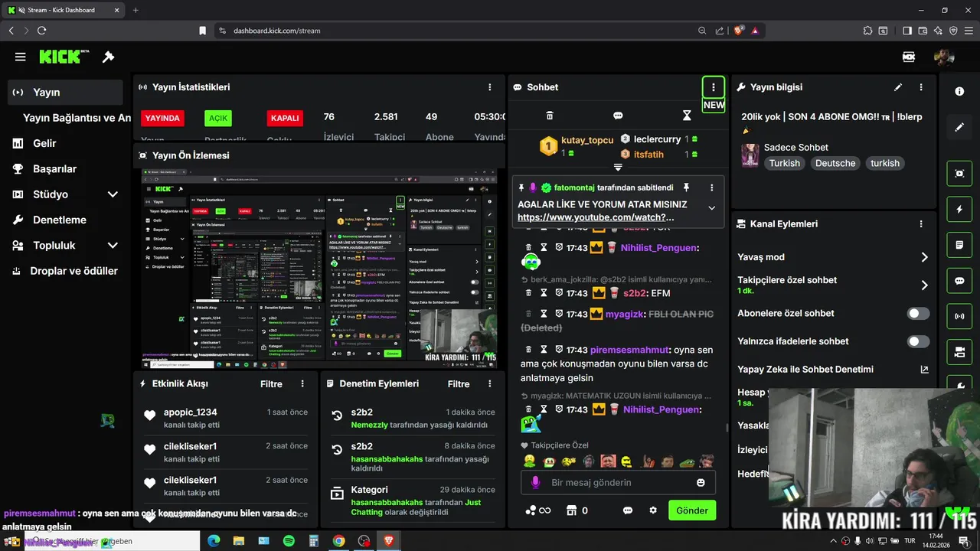Send the message with the Gönder button
Viewport: 980px width, 551px height.
692,510
